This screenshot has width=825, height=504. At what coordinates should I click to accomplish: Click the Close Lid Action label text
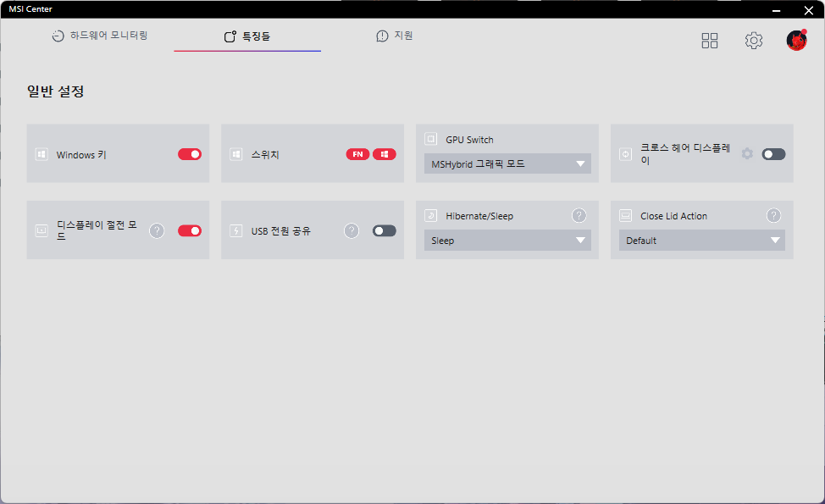(x=673, y=216)
